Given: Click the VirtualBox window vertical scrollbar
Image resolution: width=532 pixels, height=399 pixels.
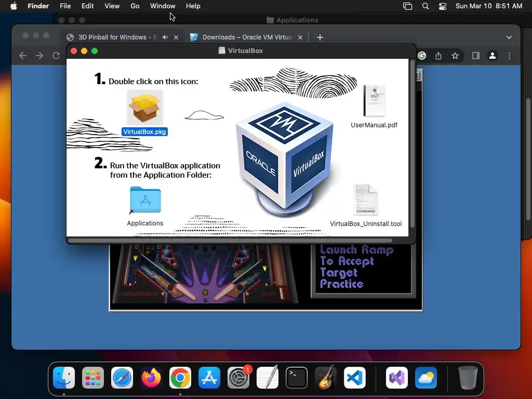Looking at the screenshot, I should (x=413, y=144).
